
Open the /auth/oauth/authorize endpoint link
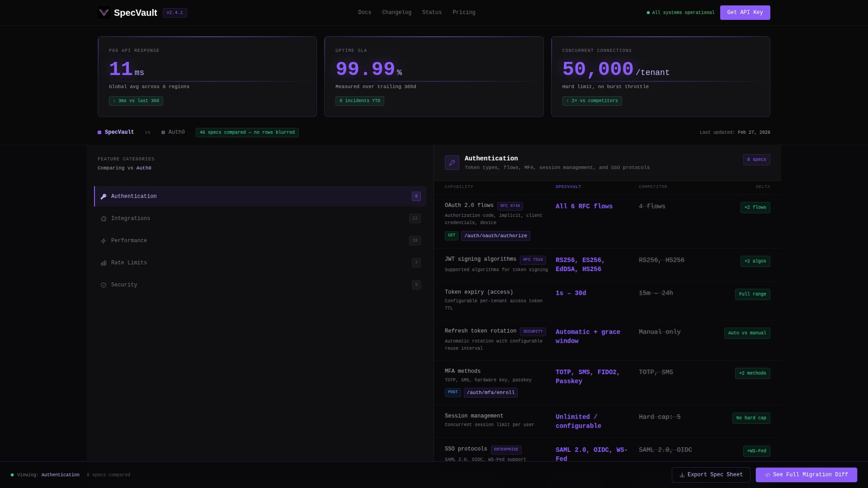click(x=495, y=236)
